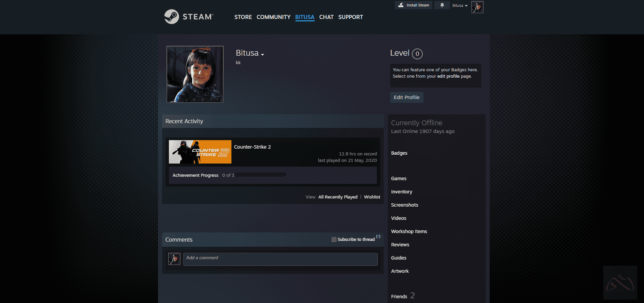Open Guides
This screenshot has height=303, width=644.
click(399, 258)
